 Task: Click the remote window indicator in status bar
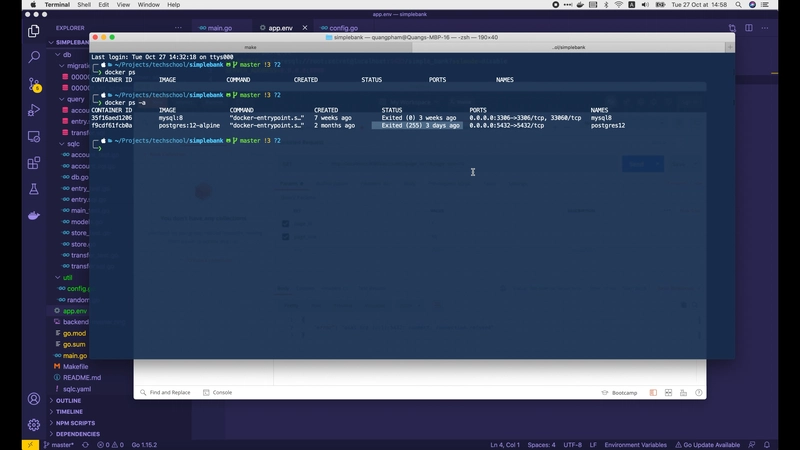coord(30,445)
